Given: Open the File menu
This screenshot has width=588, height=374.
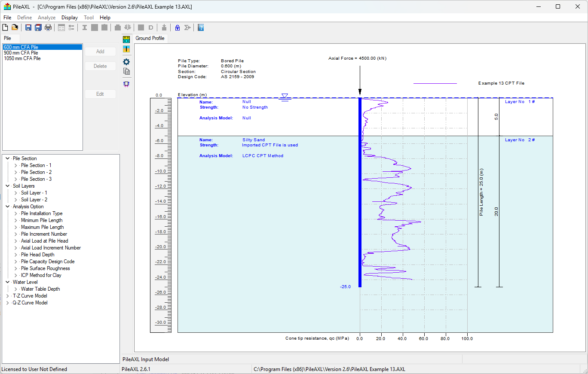Looking at the screenshot, I should [7, 18].
